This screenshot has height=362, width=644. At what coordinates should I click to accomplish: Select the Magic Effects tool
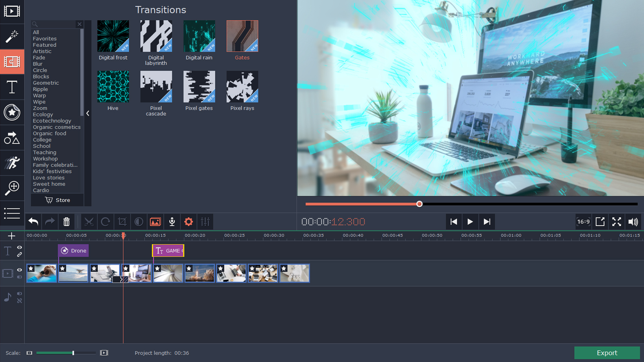click(x=12, y=36)
